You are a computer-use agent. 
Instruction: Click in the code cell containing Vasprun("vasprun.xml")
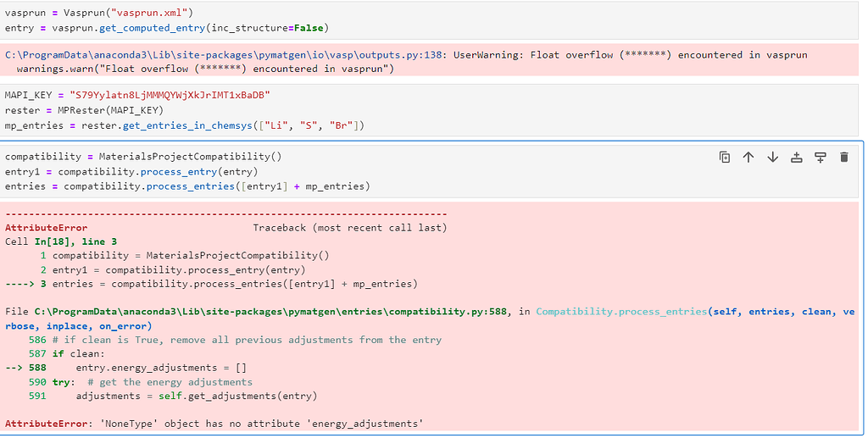tap(429, 20)
